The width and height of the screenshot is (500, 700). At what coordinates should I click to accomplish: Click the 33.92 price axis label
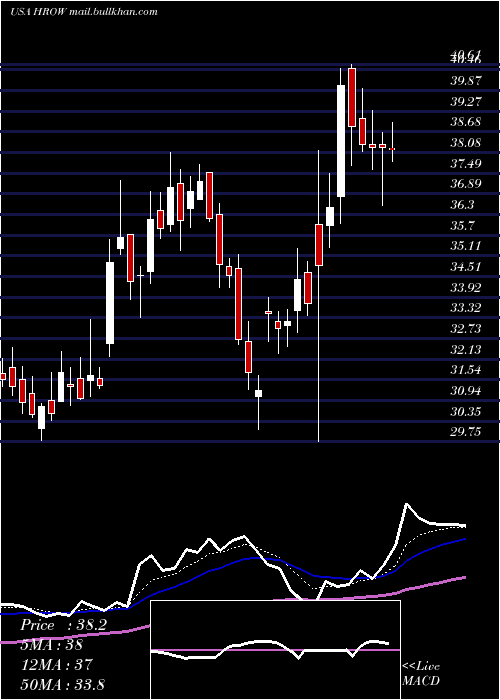pyautogui.click(x=466, y=288)
